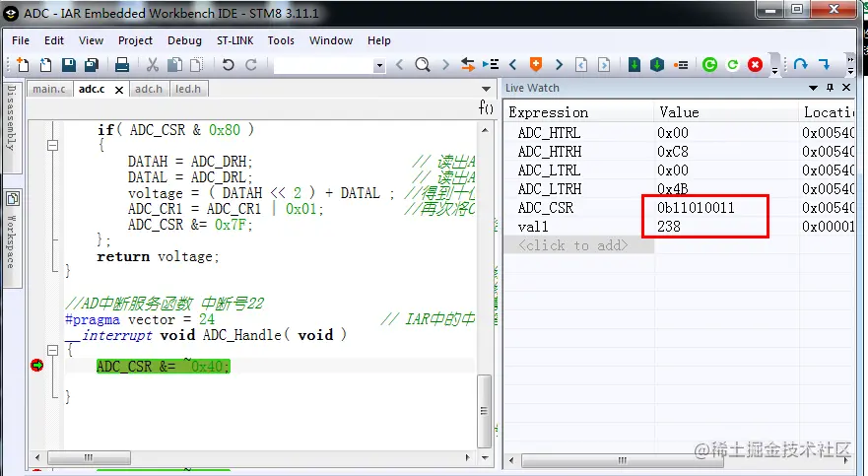This screenshot has width=868, height=476.
Task: Open the ST-LINK menu
Action: point(234,40)
